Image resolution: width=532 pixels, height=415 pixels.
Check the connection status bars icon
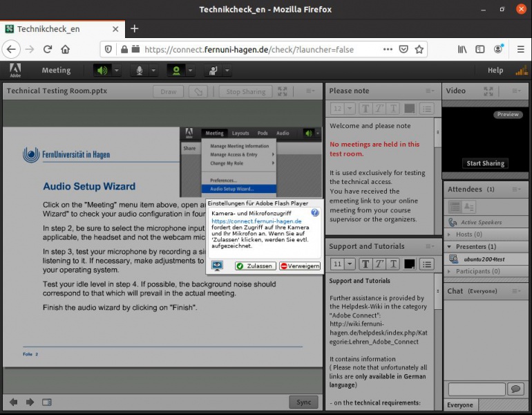coord(522,71)
